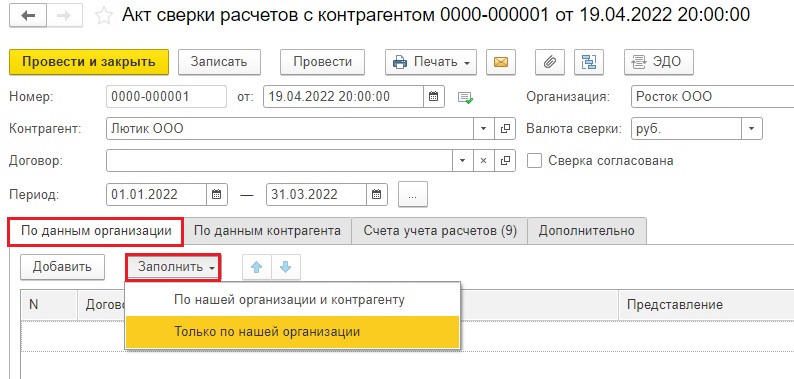
Task: Switch to По данным организации tab
Action: point(96,232)
